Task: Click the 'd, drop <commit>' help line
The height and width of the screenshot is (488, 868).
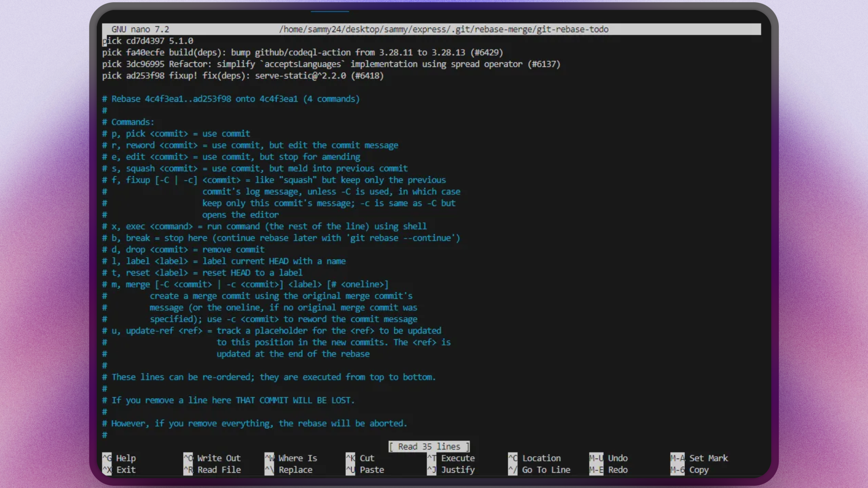Action: point(183,249)
